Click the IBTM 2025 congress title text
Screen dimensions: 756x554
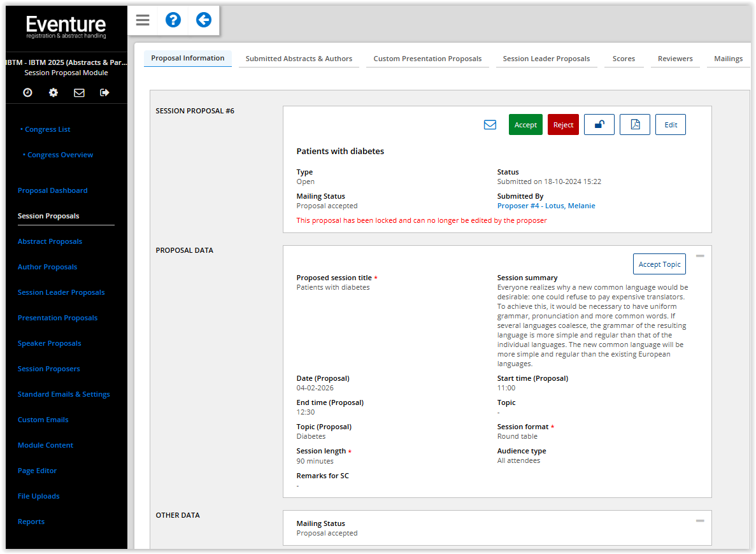(x=66, y=62)
